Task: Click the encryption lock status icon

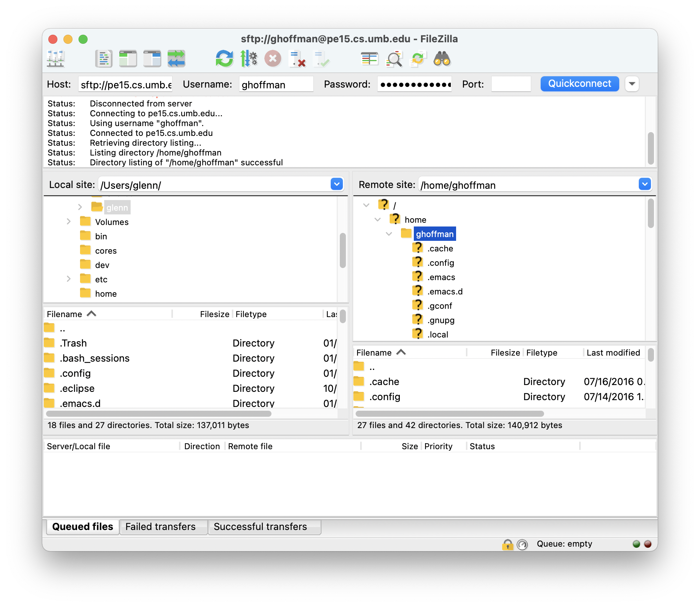Action: 508,544
